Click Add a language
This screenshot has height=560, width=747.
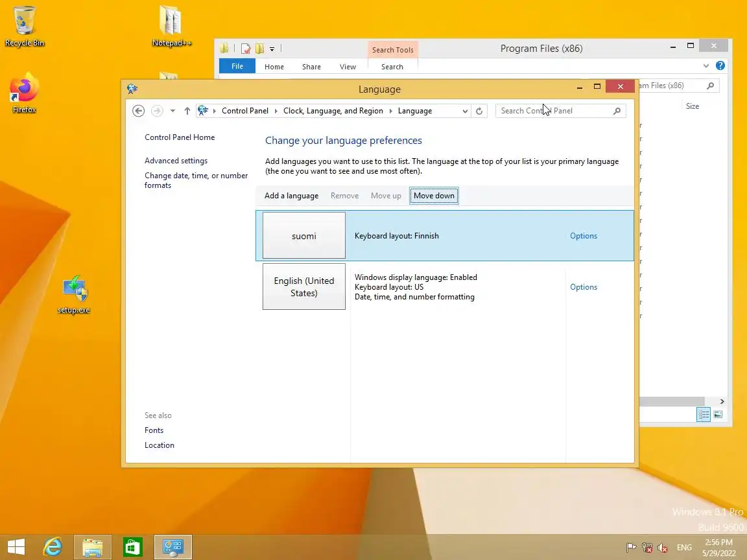click(291, 196)
